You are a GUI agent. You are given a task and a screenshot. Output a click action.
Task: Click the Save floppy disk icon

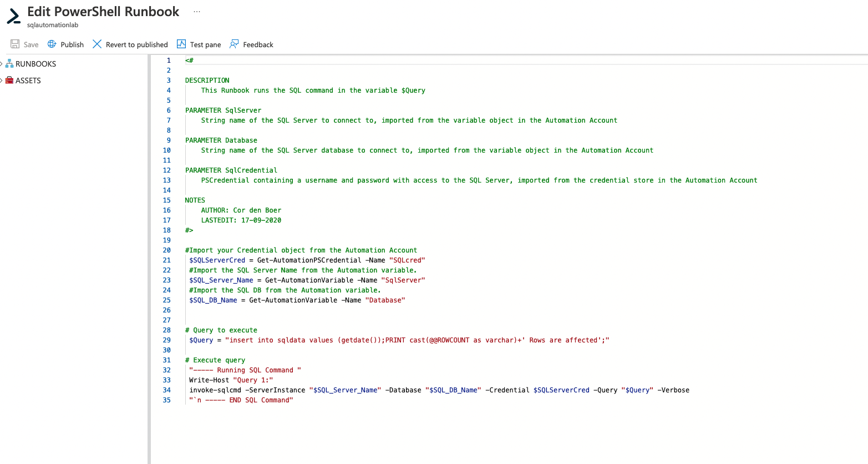(x=15, y=44)
